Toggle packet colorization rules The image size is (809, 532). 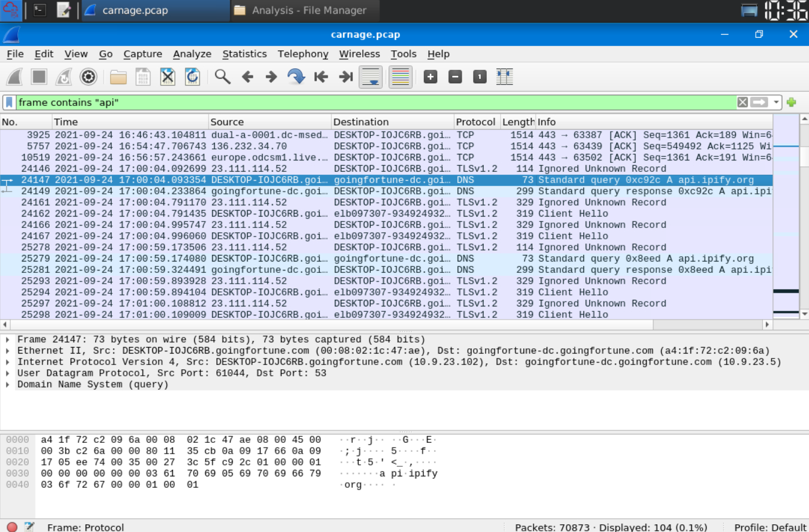coord(400,77)
